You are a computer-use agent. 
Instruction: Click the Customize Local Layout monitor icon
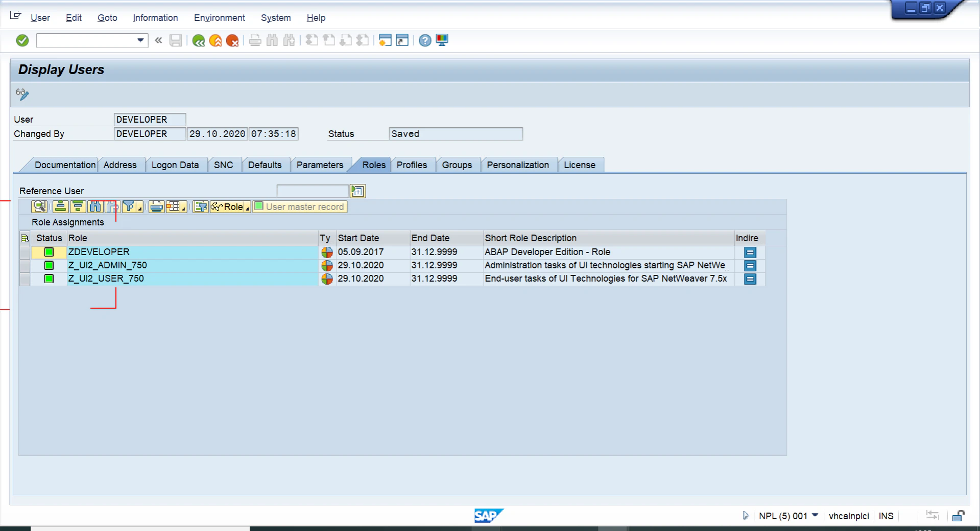(x=442, y=40)
